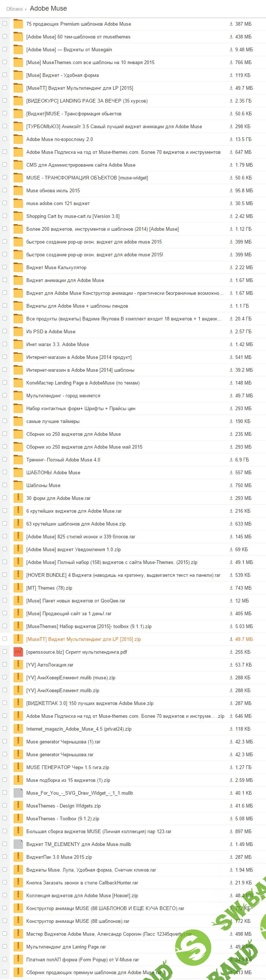Click the archive icon for MuseThemes - Design Widgets.zip
This screenshot has width=266, height=980.
18,805
